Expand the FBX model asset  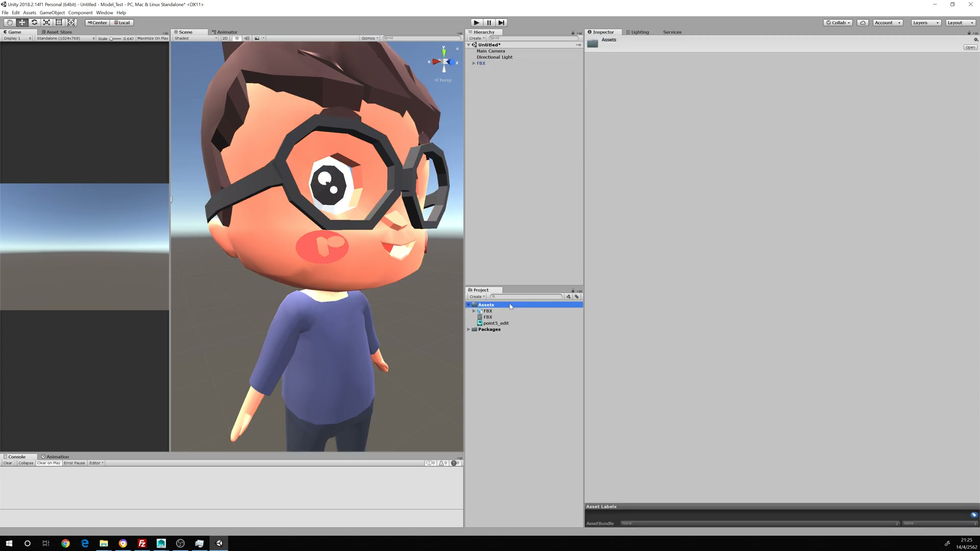coord(474,311)
